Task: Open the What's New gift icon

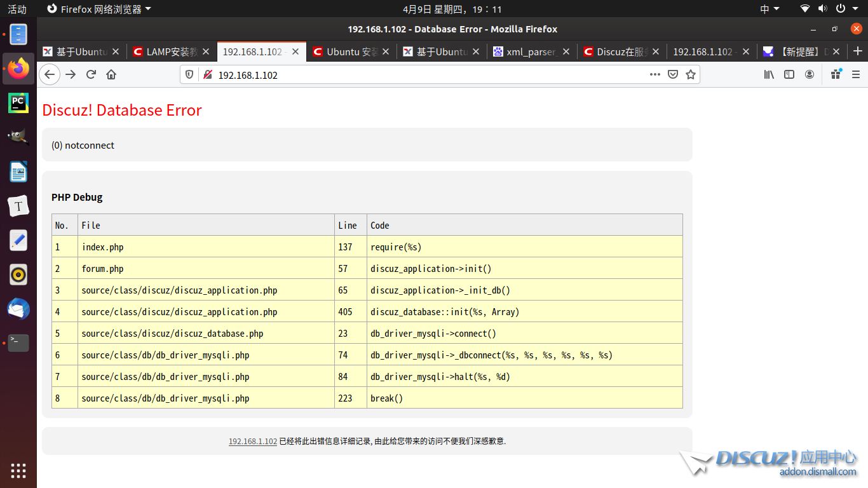Action: pyautogui.click(x=836, y=74)
